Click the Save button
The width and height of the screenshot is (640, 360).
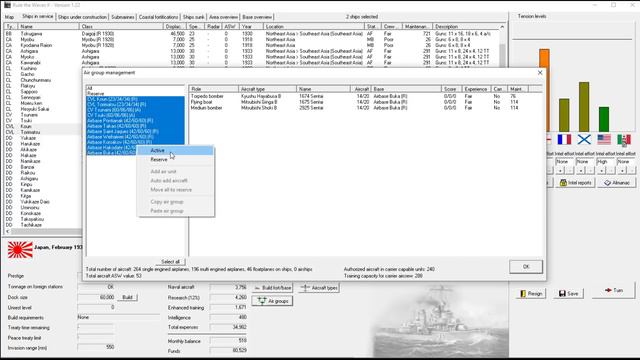[569, 293]
